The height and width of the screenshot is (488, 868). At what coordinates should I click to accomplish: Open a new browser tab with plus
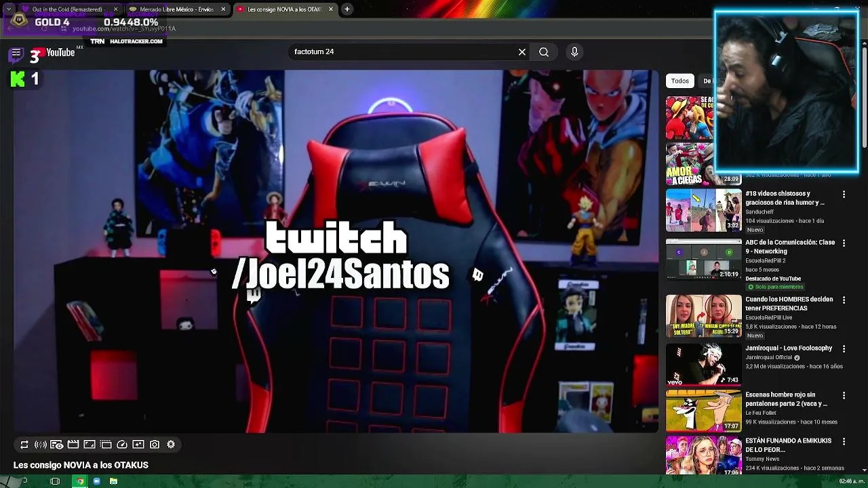point(347,9)
